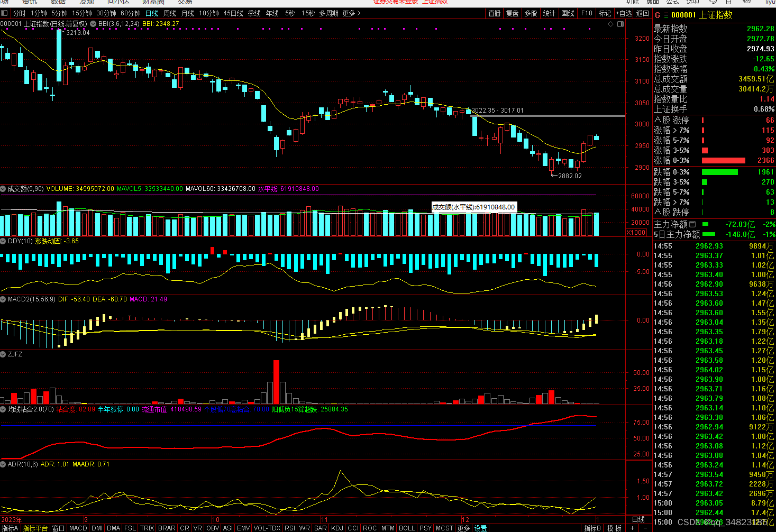Click the 标记 mark button

coord(605,13)
